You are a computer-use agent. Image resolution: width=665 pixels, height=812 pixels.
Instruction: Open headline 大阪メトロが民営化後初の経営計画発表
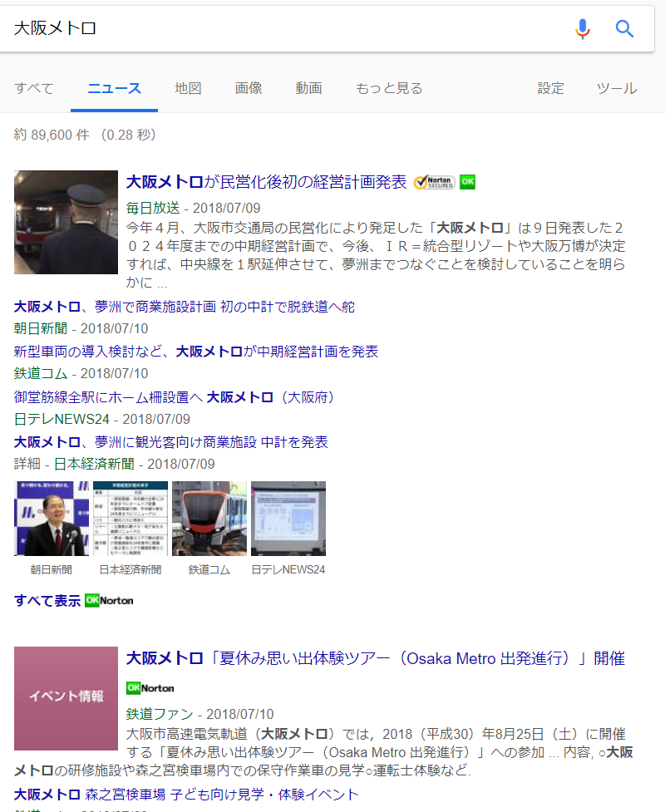pyautogui.click(x=266, y=182)
